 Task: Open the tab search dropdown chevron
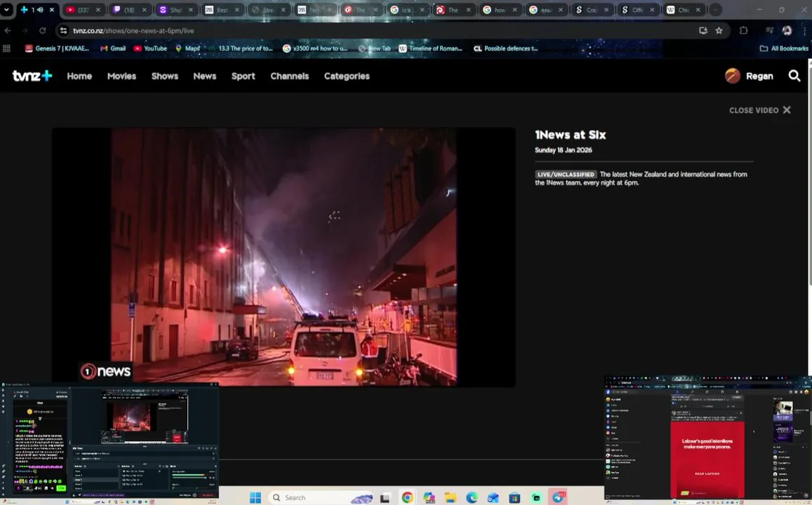click(x=6, y=10)
